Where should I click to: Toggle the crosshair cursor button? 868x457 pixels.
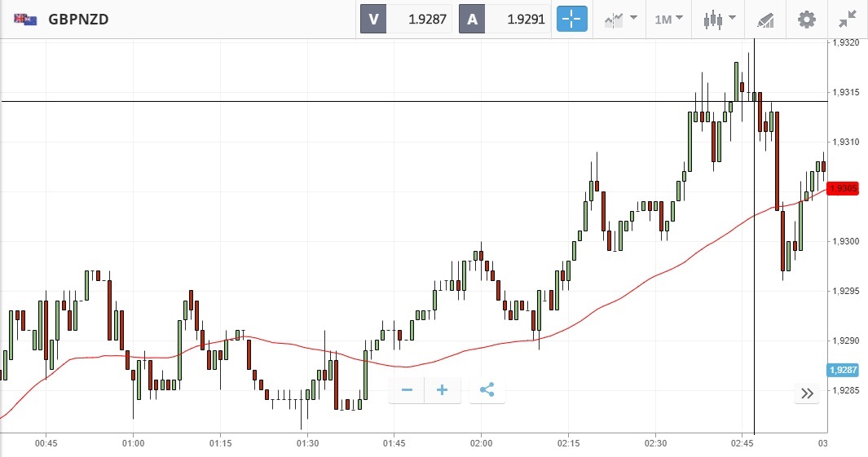point(572,19)
